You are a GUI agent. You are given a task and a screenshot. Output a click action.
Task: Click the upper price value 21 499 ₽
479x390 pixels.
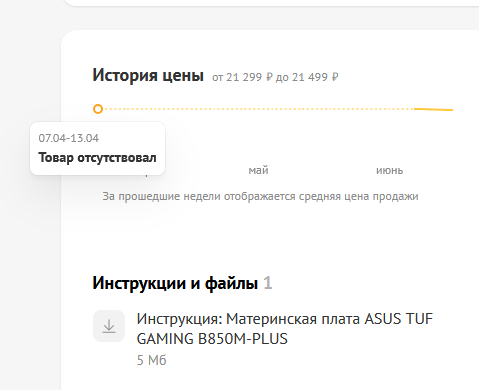coord(315,77)
